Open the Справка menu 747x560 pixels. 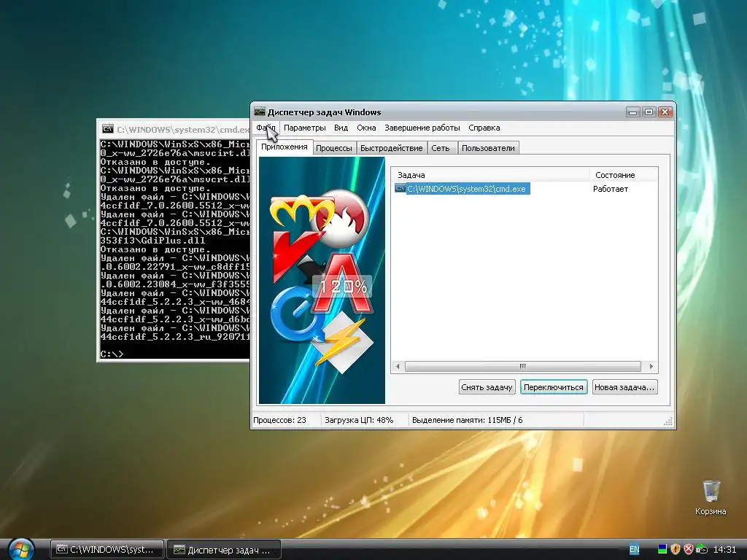coord(484,128)
